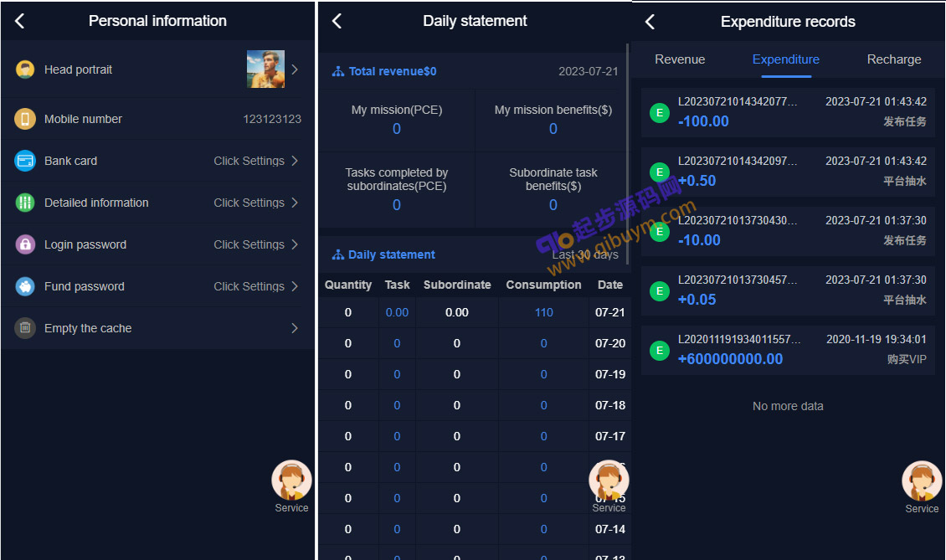Select the Expenditure tab
This screenshot has width=946, height=560.
coord(786,59)
